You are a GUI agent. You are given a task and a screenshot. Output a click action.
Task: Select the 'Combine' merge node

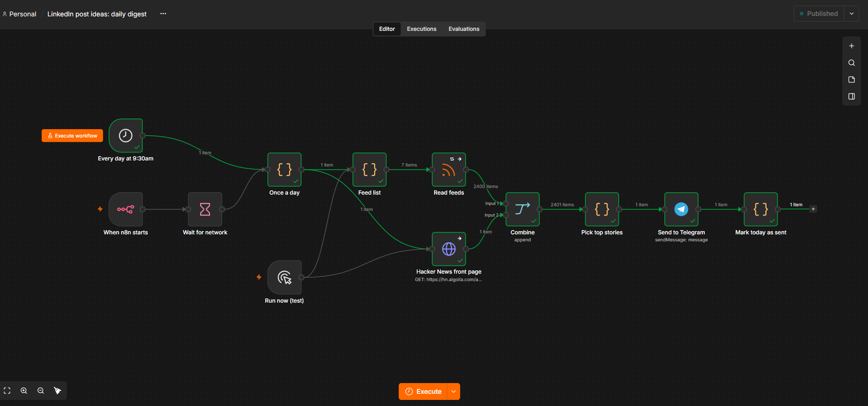click(x=522, y=209)
